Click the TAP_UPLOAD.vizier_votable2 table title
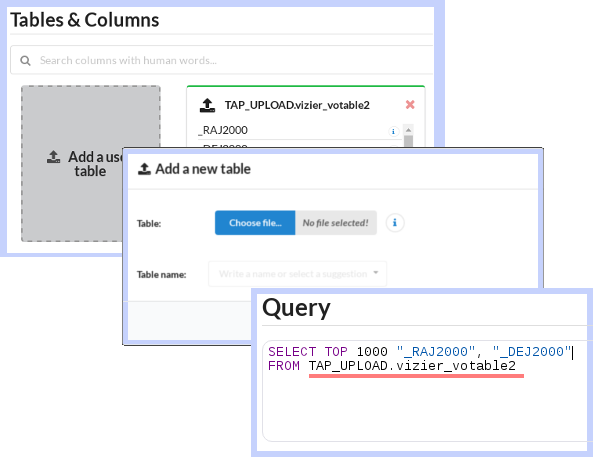 coord(297,105)
